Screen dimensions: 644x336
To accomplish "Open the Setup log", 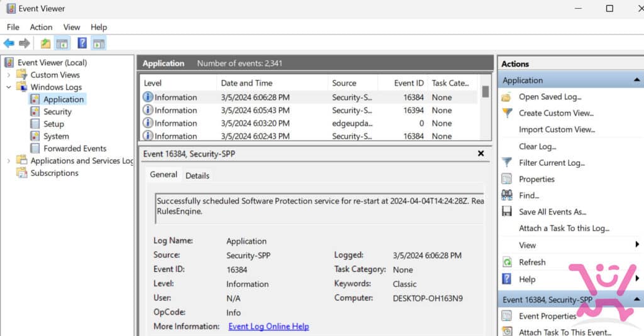I will (54, 124).
